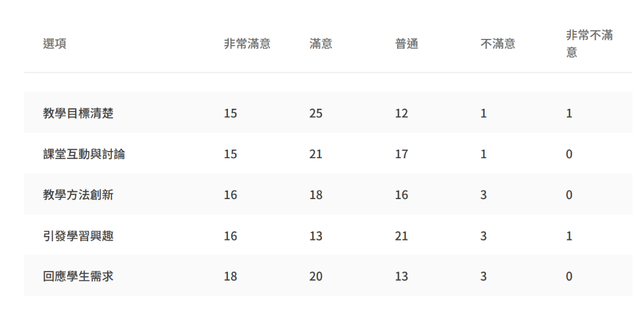Click 滿意 value 20 in 回應學生需求 row
The width and height of the screenshot is (644, 325).
316,277
